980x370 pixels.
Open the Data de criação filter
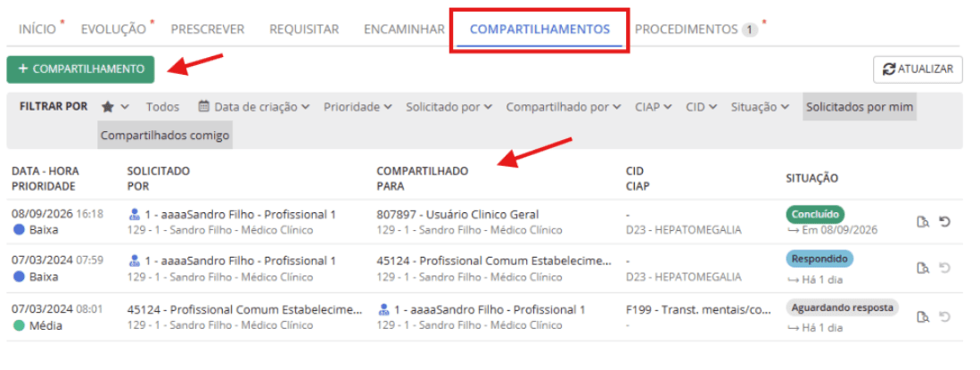254,107
